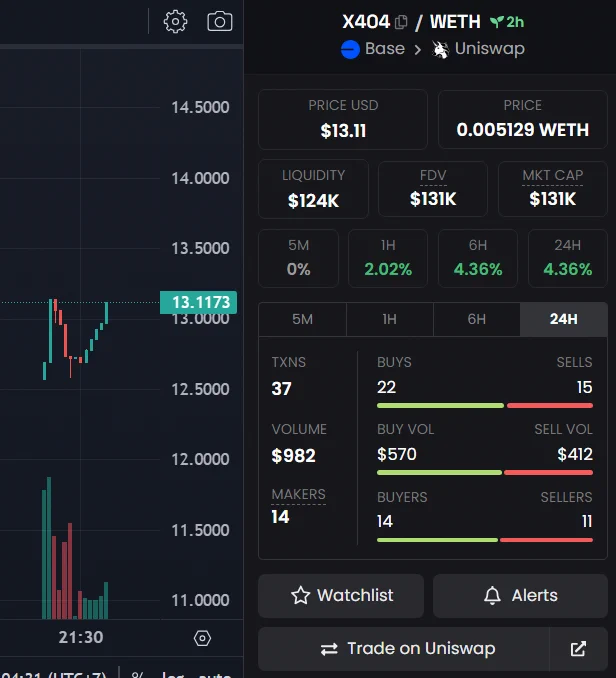Click the 21:30 time axis label
Viewport: 616px width, 678px height.
click(81, 637)
